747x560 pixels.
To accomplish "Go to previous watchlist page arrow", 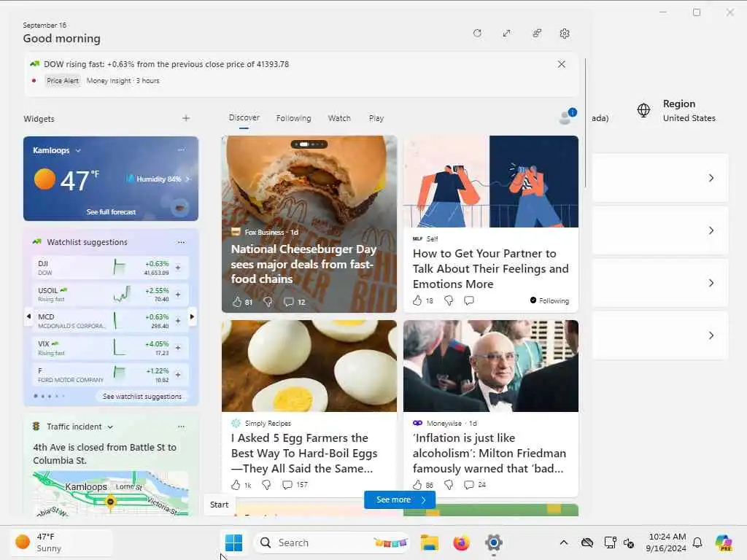I will point(28,316).
